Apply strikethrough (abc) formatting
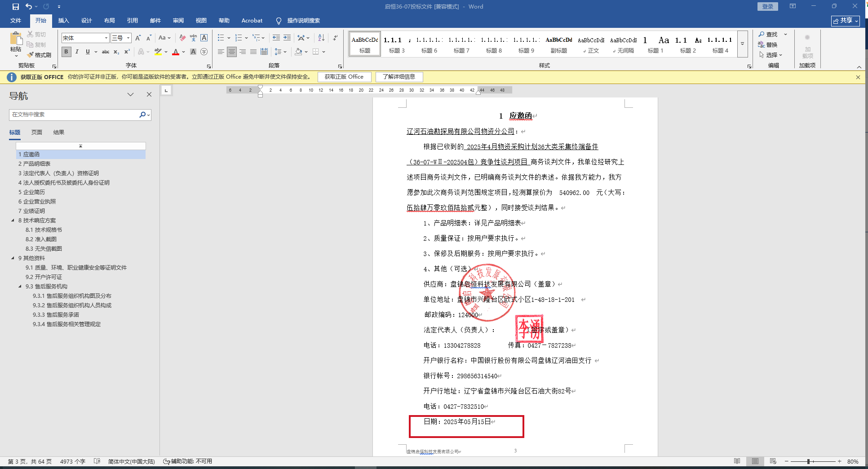This screenshot has height=469, width=868. pyautogui.click(x=106, y=52)
